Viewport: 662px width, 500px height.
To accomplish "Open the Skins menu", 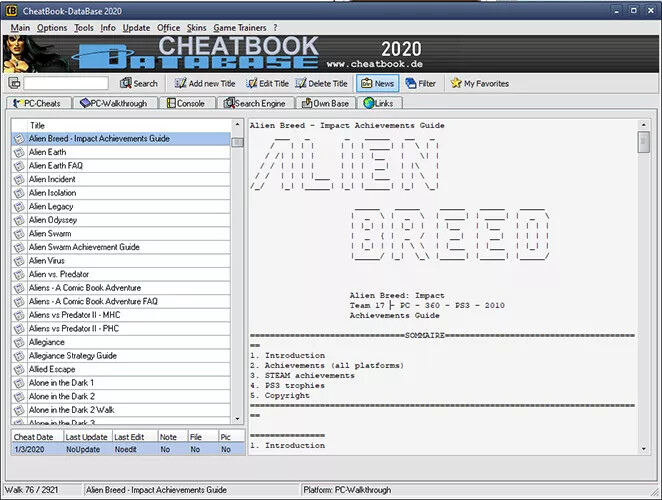I will coord(196,28).
